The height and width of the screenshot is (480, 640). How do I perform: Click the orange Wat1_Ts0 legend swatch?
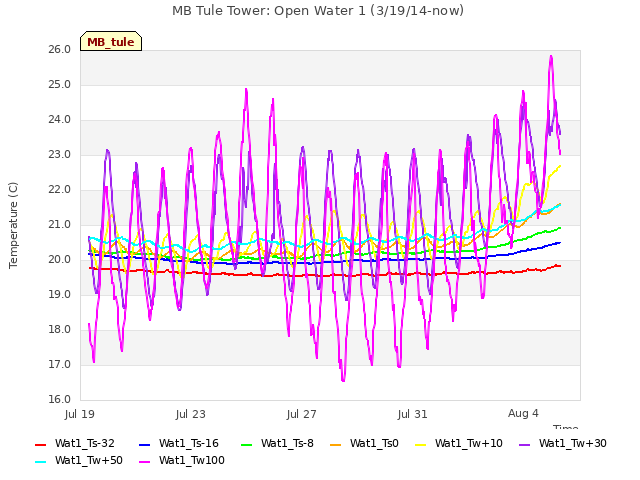pyautogui.click(x=336, y=444)
